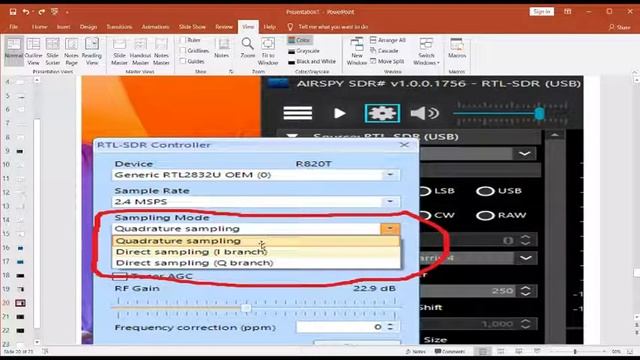
Task: Start presentation from beginning quick access icon
Action: tap(54, 12)
